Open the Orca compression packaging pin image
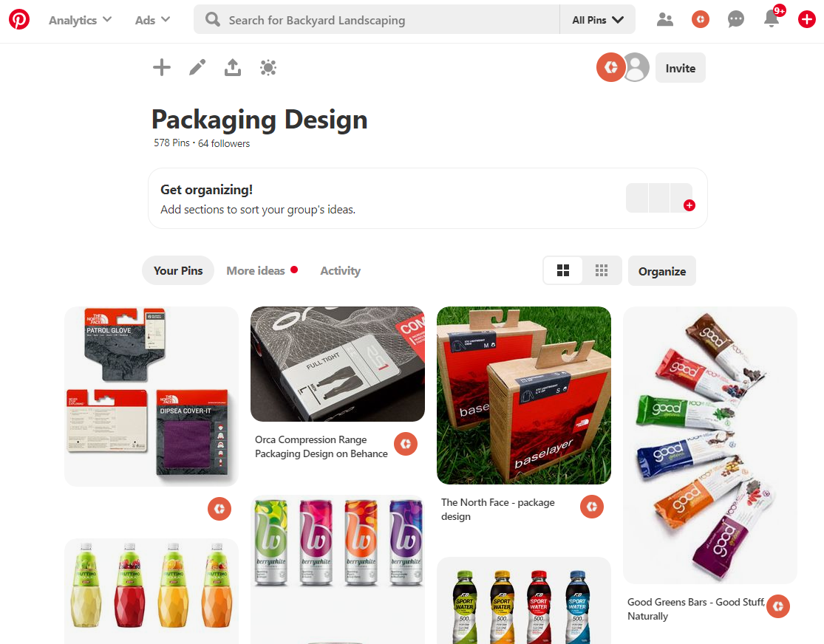 coord(338,364)
